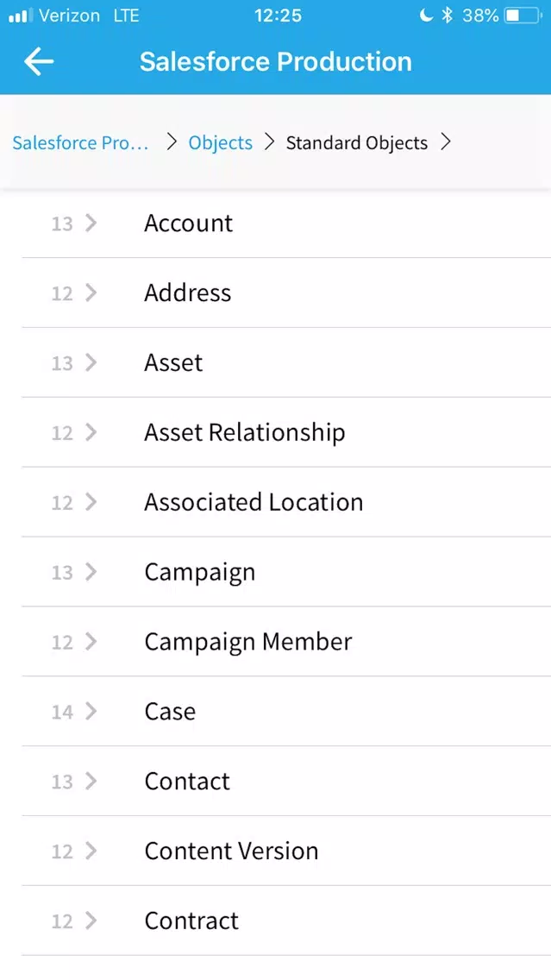Tap chevron after Standard Objects breadcrumb
This screenshot has height=980, width=551.
click(x=446, y=142)
